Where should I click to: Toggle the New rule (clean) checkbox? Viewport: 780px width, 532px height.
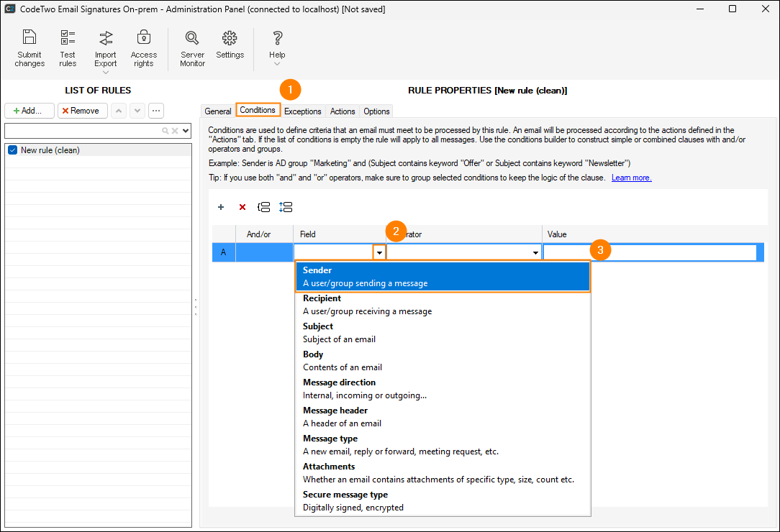click(12, 150)
